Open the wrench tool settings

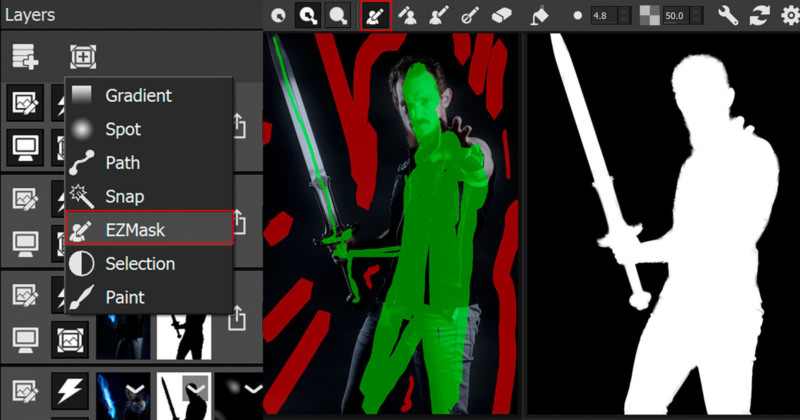pos(728,16)
